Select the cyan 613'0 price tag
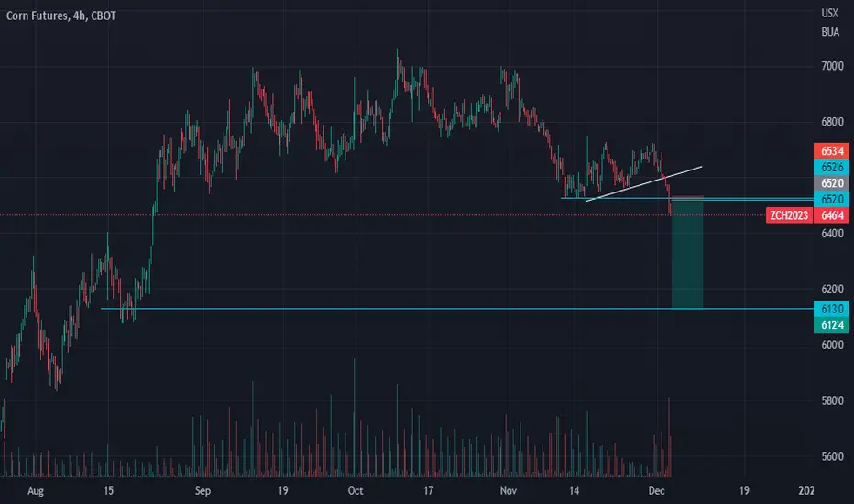 831,309
